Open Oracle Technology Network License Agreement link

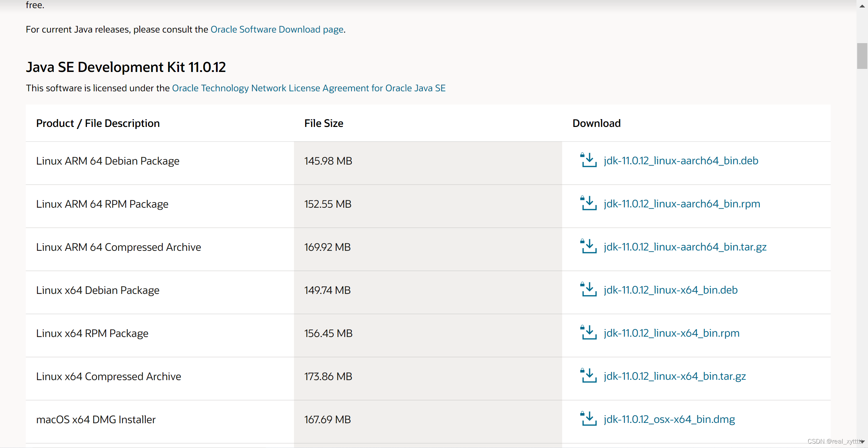pos(309,88)
